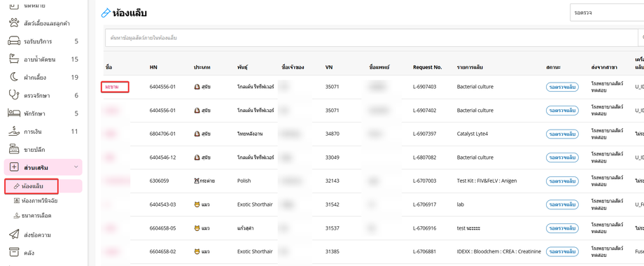Click the ชื่อแพทย์ column header

tap(379, 67)
